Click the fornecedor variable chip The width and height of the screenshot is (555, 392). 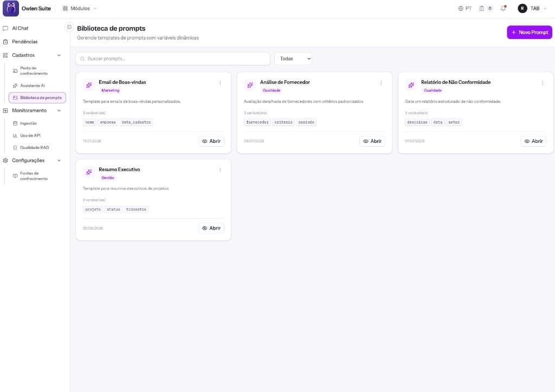click(x=257, y=122)
